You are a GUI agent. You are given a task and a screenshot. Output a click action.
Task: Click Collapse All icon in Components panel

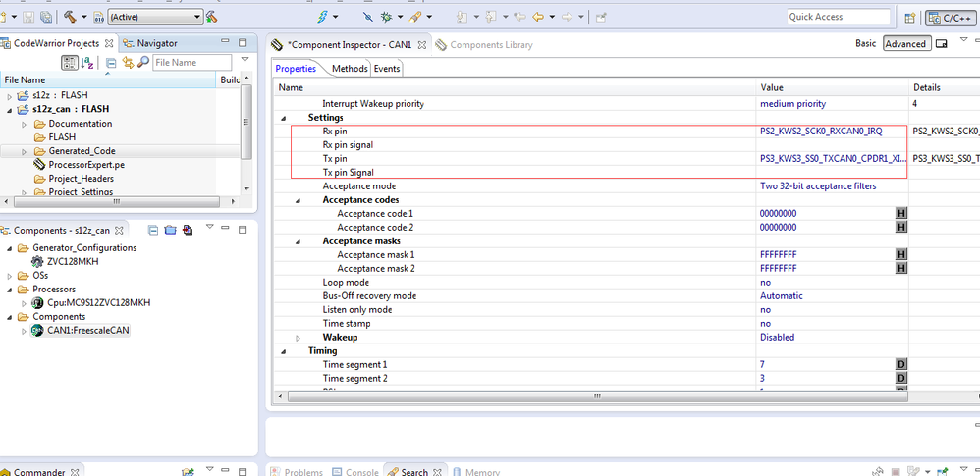(x=153, y=230)
